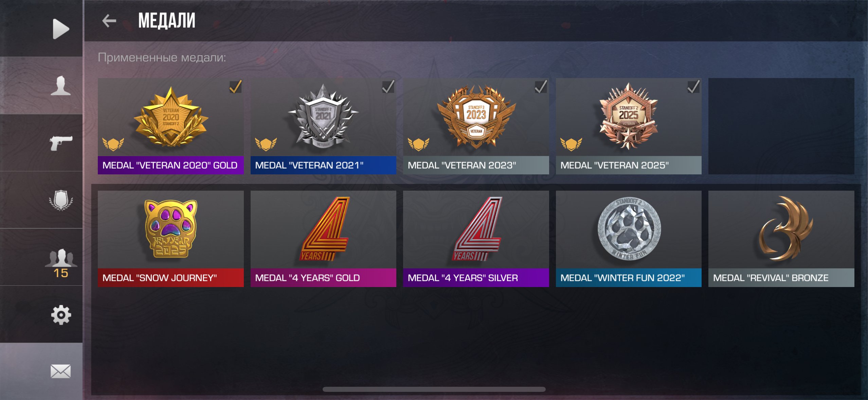Image resolution: width=868 pixels, height=400 pixels.
Task: Choose the 4 Years Silver medal
Action: [x=476, y=239]
